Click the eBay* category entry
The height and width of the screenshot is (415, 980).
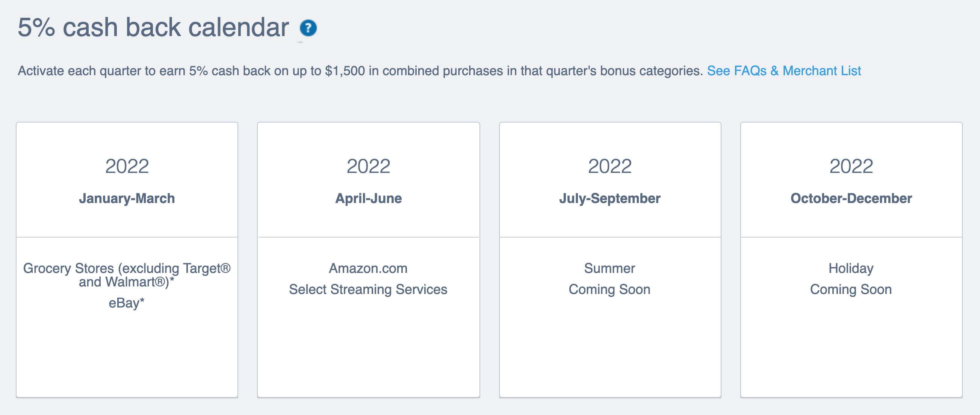[127, 303]
